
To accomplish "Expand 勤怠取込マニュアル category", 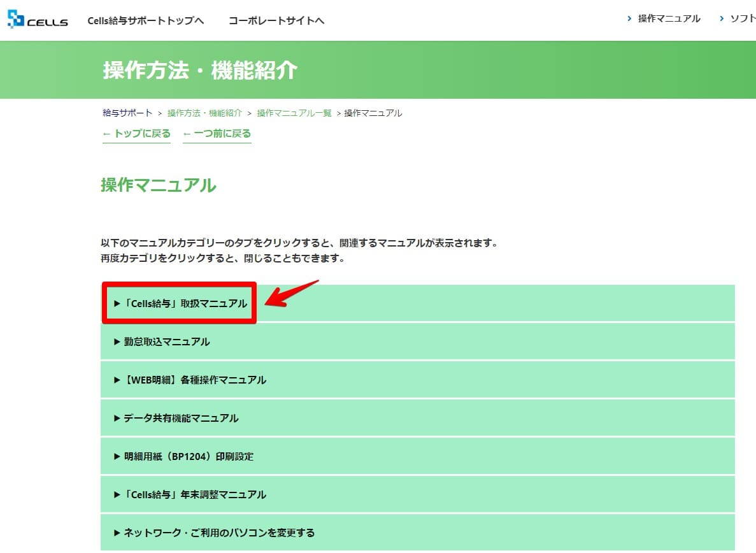I will click(x=166, y=342).
